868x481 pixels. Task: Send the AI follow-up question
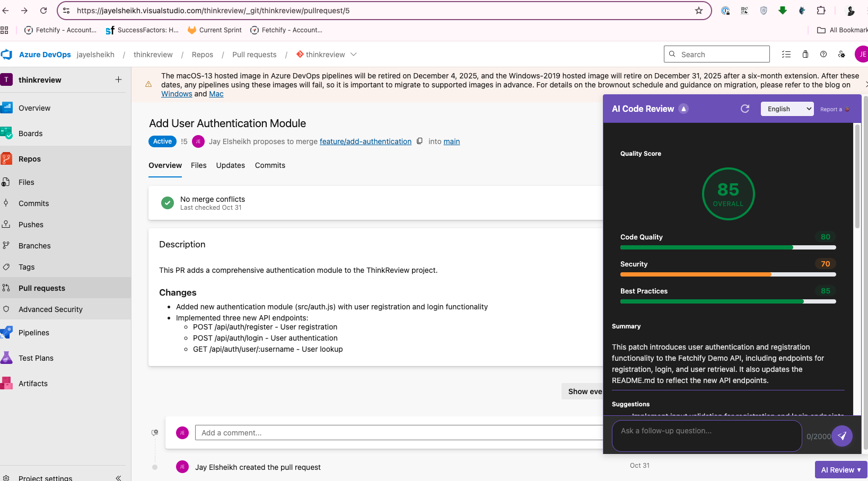tap(843, 435)
